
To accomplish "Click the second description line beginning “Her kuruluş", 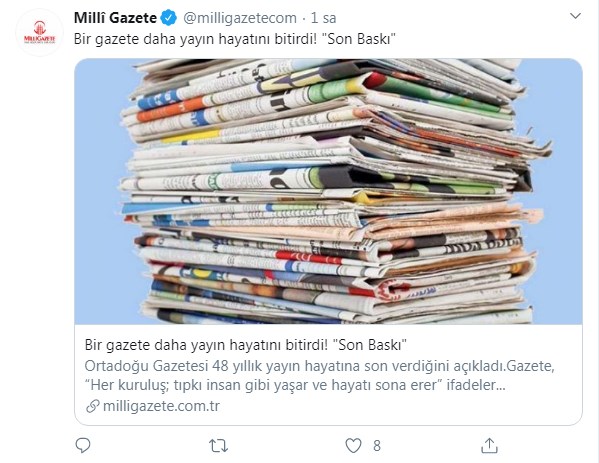I will [x=295, y=385].
